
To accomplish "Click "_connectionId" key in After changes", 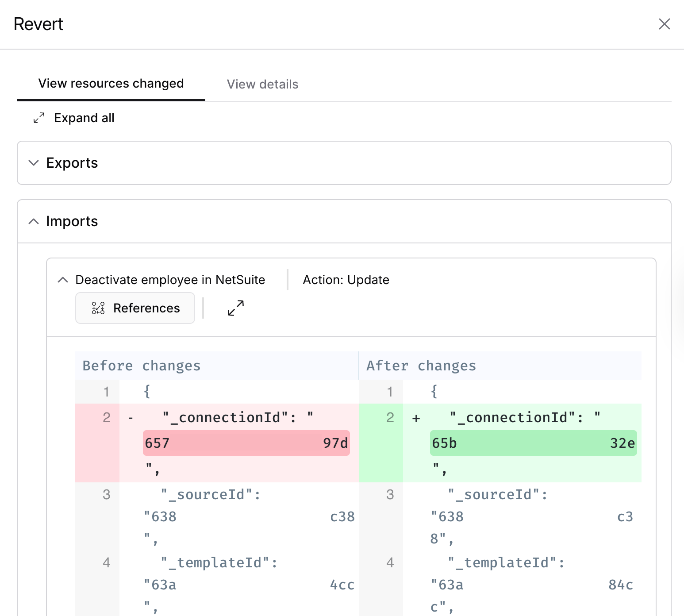I will click(513, 417).
